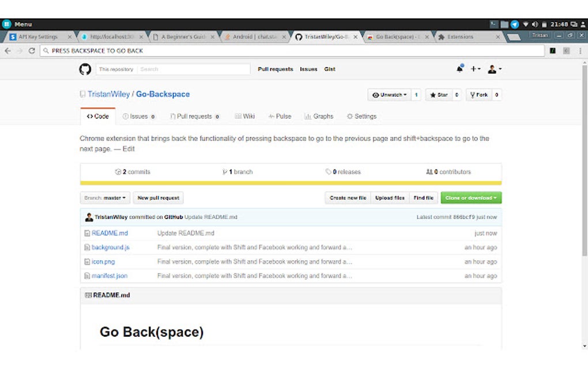
Task: Click the yellow language color bar
Action: (291, 183)
